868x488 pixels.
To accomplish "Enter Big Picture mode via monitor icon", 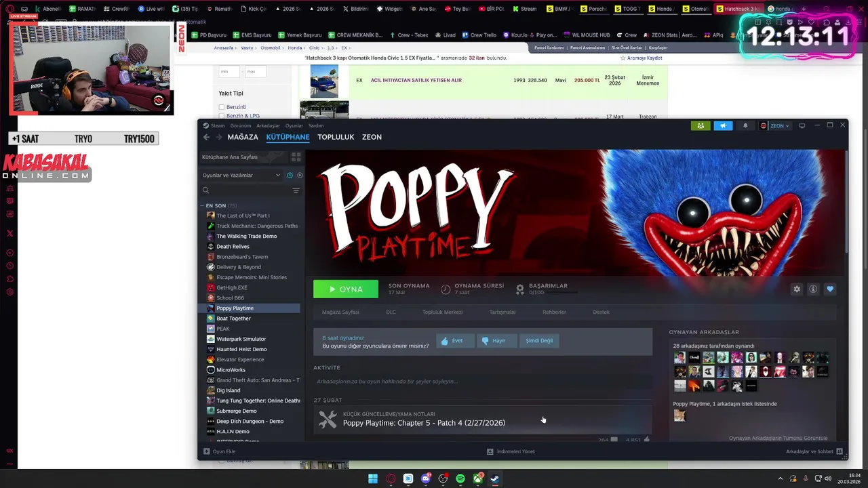I will [802, 125].
